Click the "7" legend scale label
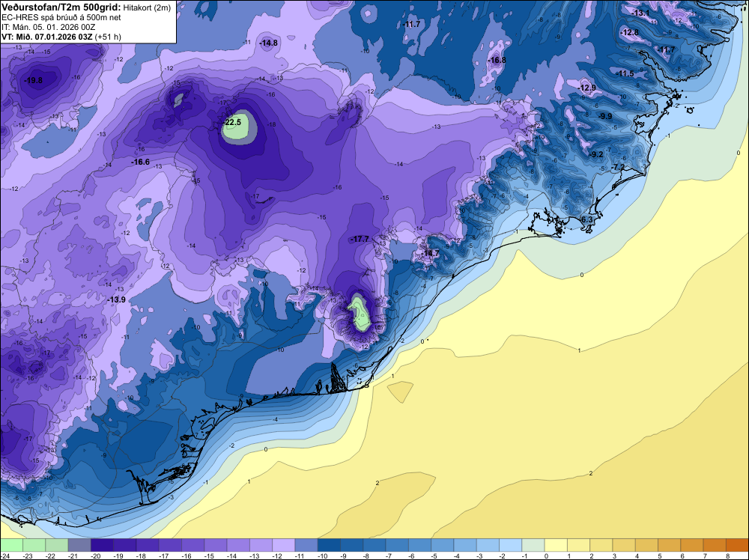749x560 pixels. click(705, 556)
